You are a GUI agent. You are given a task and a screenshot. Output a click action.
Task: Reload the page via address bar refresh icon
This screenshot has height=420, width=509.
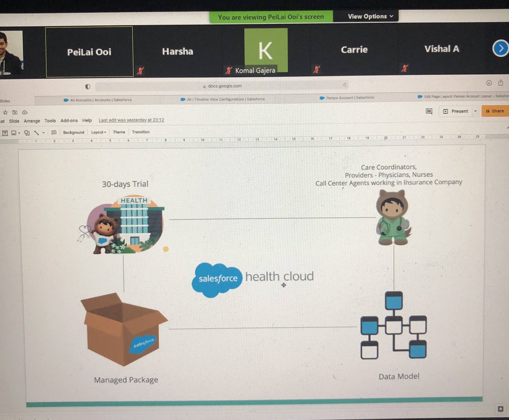(x=345, y=85)
